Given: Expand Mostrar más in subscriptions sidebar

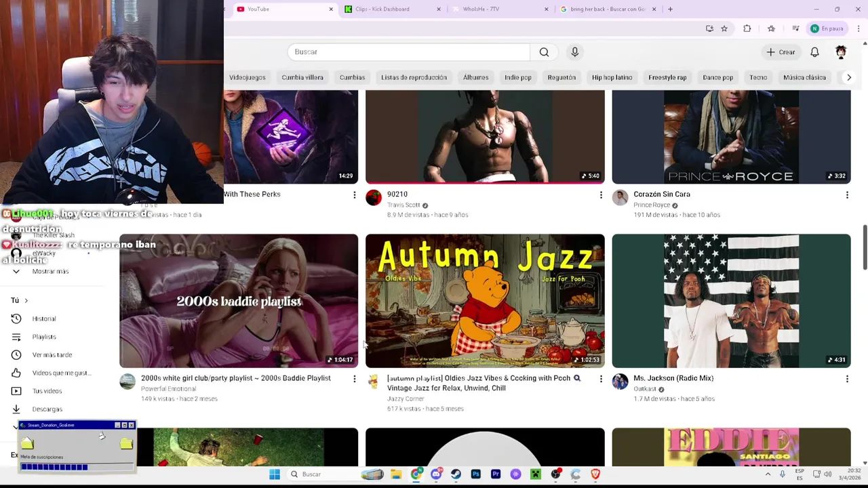Looking at the screenshot, I should pos(50,271).
